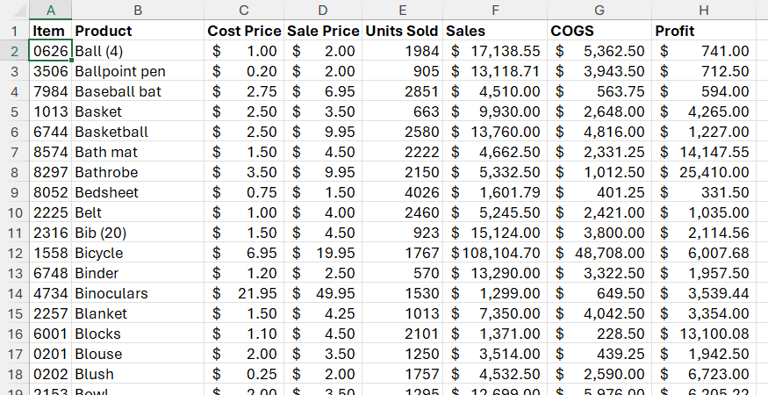768x395 pixels.
Task: Click Bicycle sale price 19.95
Action: (323, 253)
